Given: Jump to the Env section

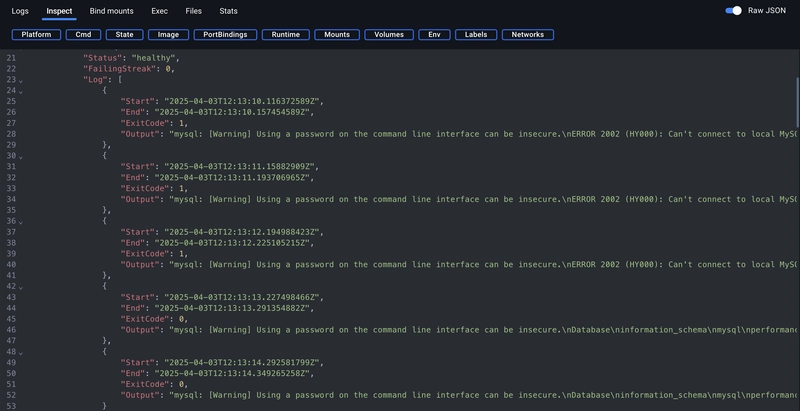Looking at the screenshot, I should click(x=434, y=35).
